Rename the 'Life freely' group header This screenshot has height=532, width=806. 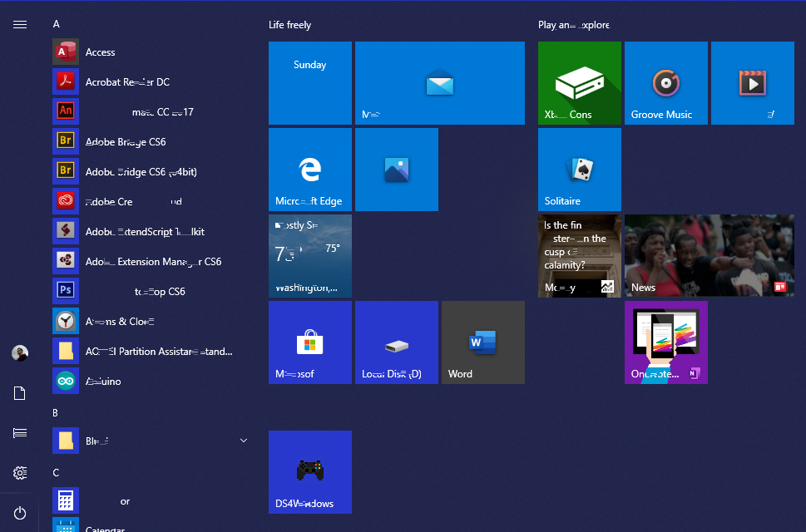[x=290, y=25]
